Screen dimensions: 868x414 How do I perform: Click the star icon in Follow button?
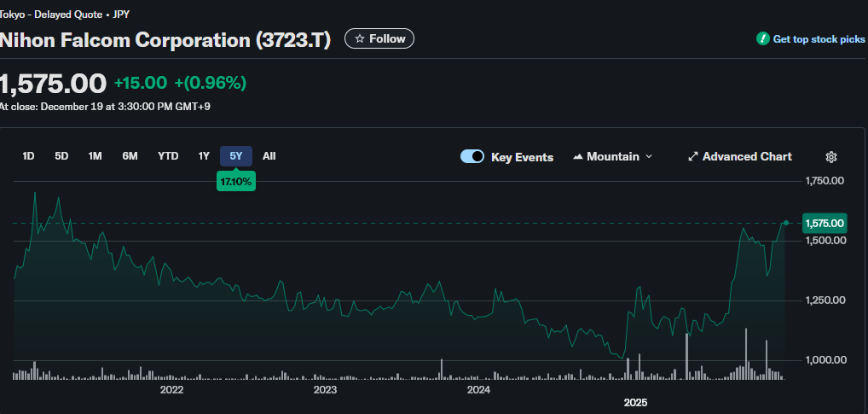[x=360, y=38]
